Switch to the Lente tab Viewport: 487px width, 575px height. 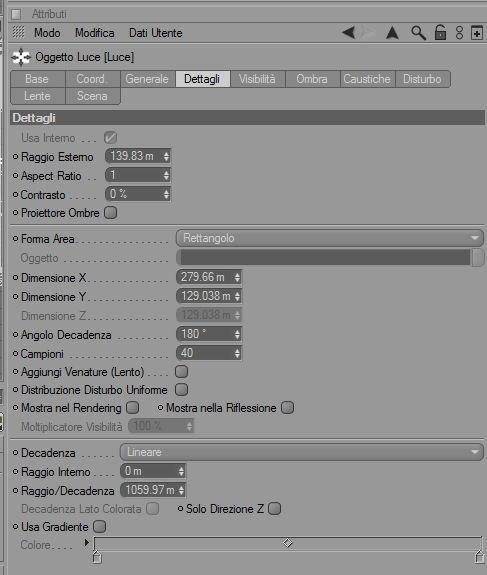click(38, 96)
